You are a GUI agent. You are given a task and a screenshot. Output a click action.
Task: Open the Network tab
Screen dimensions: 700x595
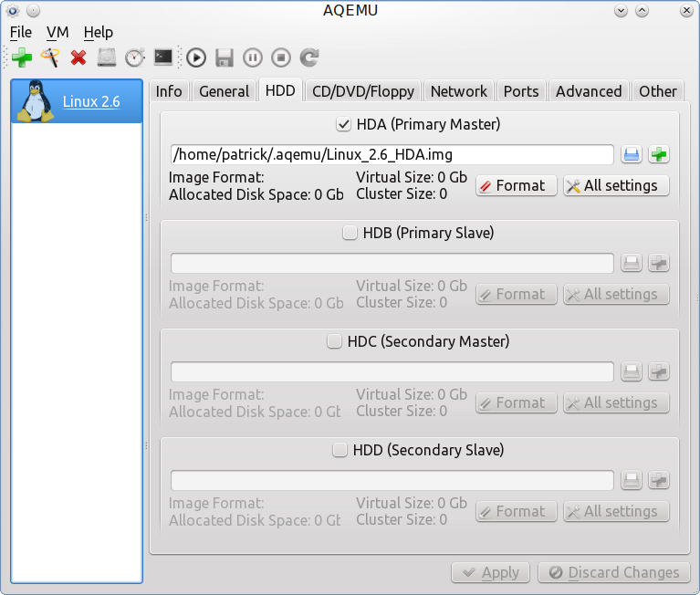point(459,91)
